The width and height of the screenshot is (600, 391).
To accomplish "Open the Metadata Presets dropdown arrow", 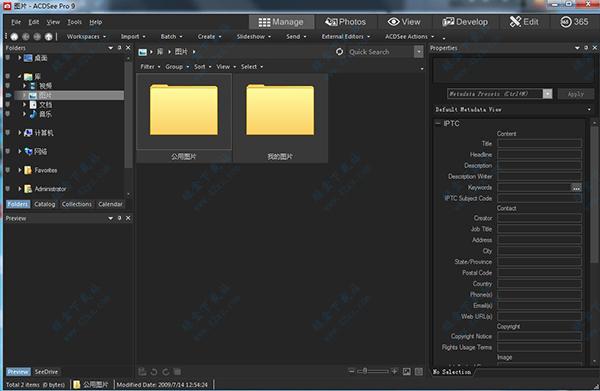I will click(548, 94).
